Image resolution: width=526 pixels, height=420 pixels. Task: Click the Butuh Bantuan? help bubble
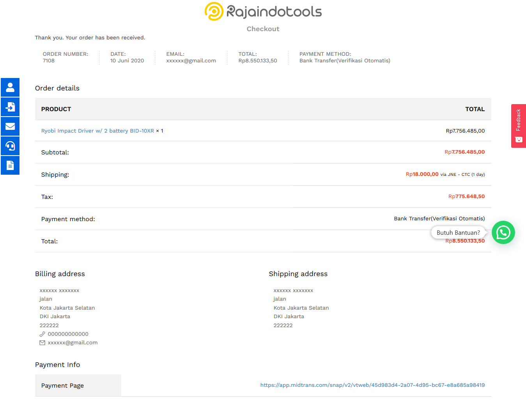[x=458, y=232]
